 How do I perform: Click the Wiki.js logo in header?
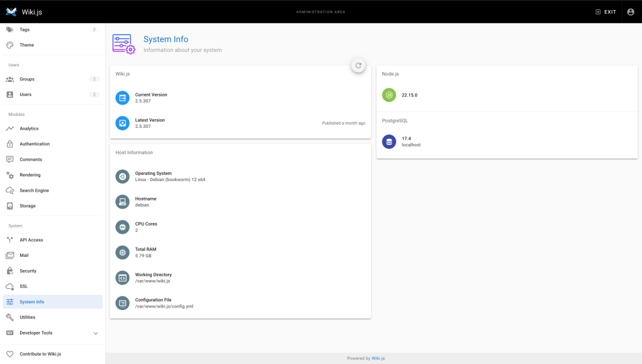(11, 11)
